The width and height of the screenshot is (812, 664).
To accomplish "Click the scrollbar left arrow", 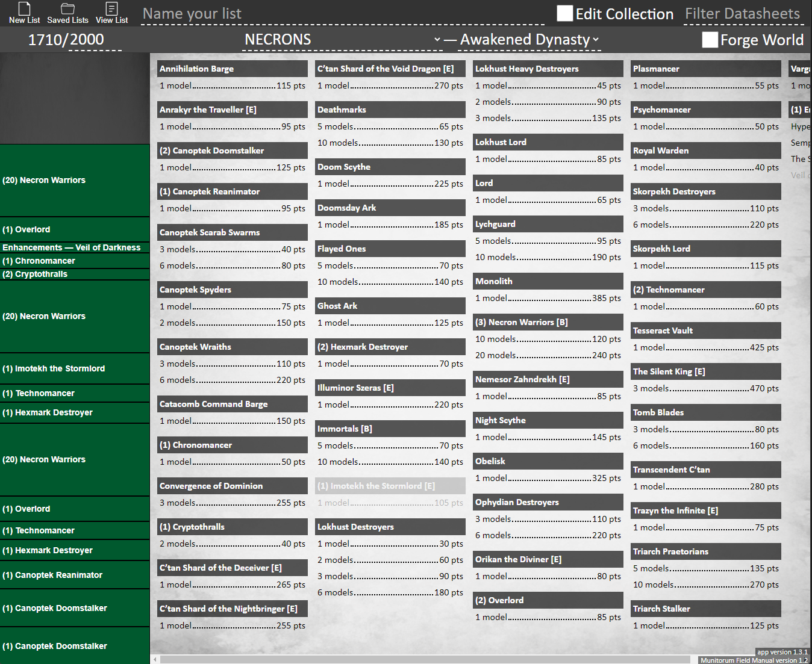I will (155, 659).
